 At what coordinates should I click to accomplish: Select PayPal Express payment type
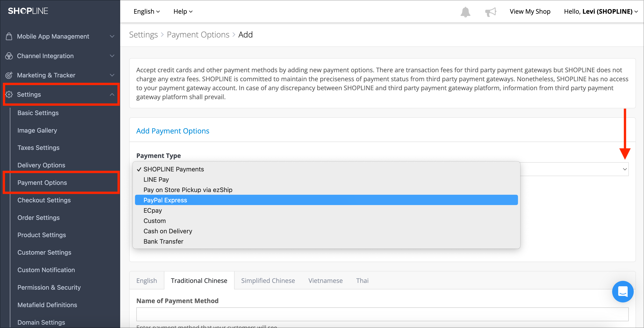click(x=326, y=200)
